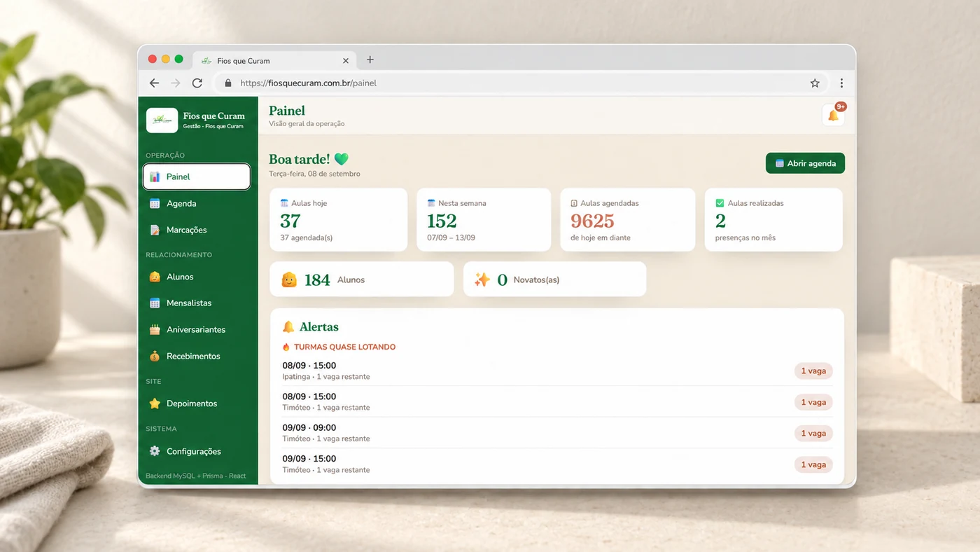Open Aniversariantes in the sidebar
Screen dimensions: 980x552
pyautogui.click(x=197, y=329)
